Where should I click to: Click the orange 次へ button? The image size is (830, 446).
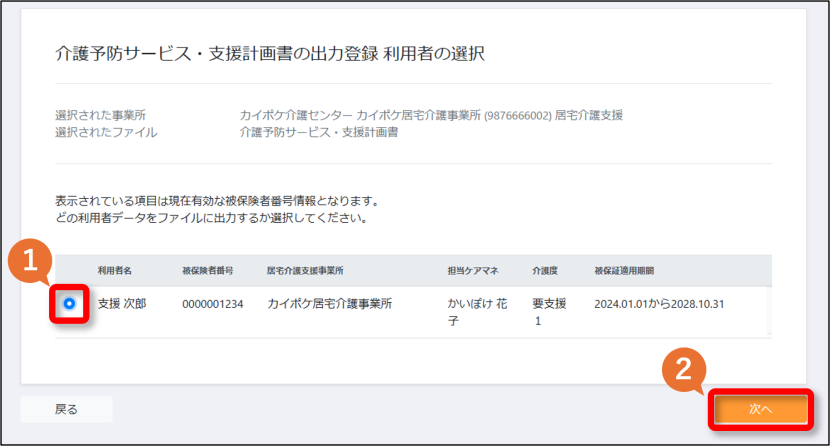coord(761,409)
